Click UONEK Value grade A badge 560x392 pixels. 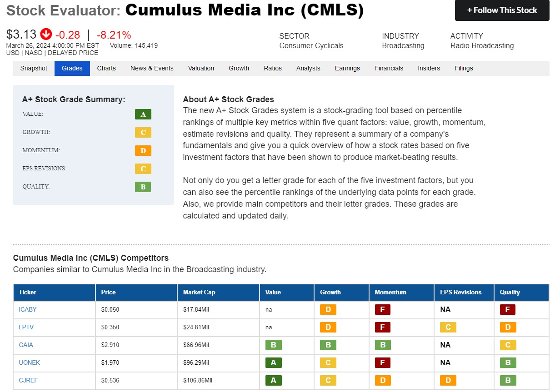[x=274, y=363]
